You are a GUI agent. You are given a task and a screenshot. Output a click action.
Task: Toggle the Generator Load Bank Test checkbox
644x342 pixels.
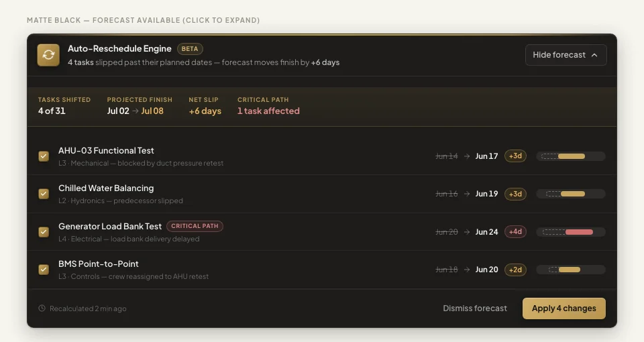tap(44, 232)
